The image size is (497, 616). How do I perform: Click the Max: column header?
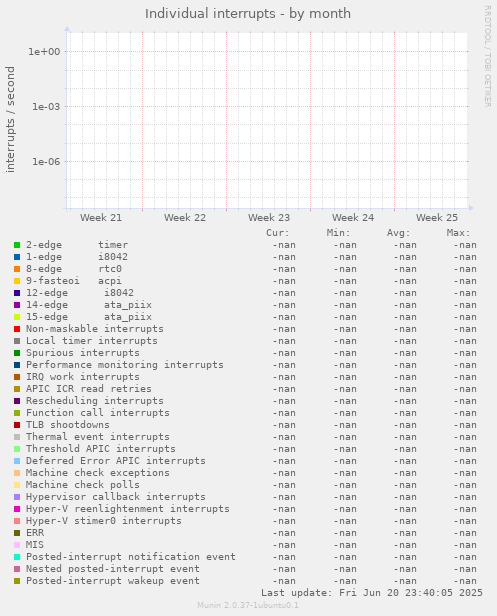458,233
